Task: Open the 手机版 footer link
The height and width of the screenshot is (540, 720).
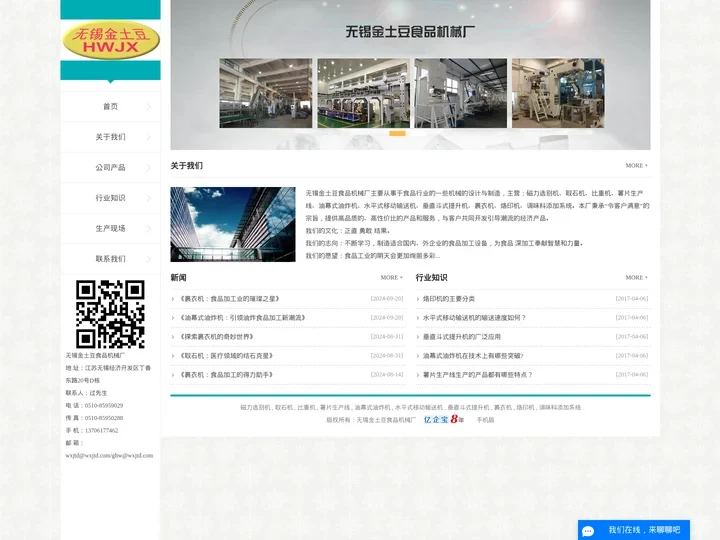Action: [485, 420]
